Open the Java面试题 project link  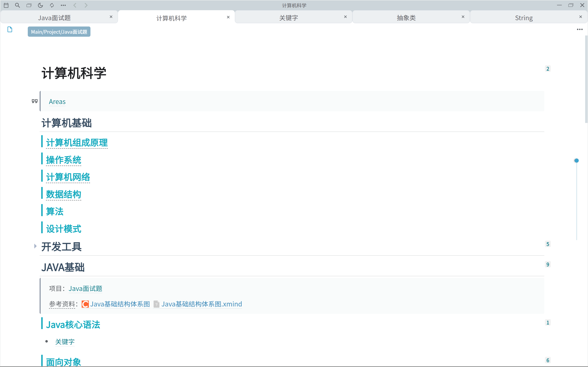[85, 288]
